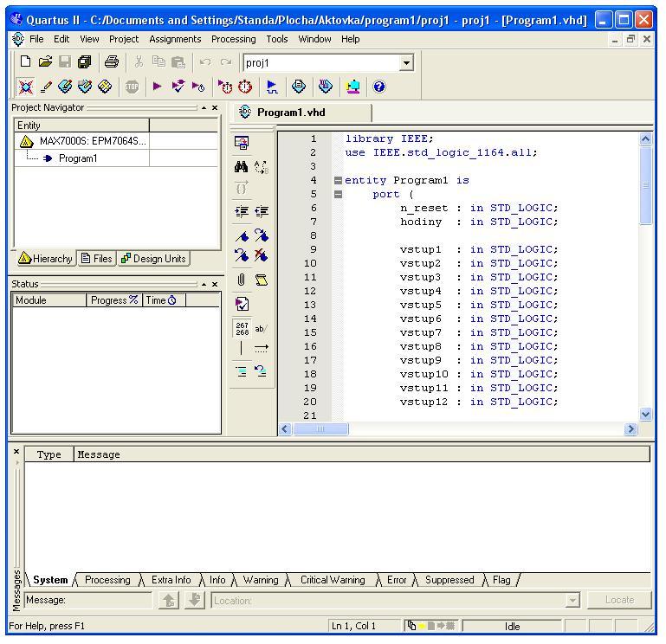
Task: Click the paperclip icon in editor toolbar
Action: (x=242, y=280)
